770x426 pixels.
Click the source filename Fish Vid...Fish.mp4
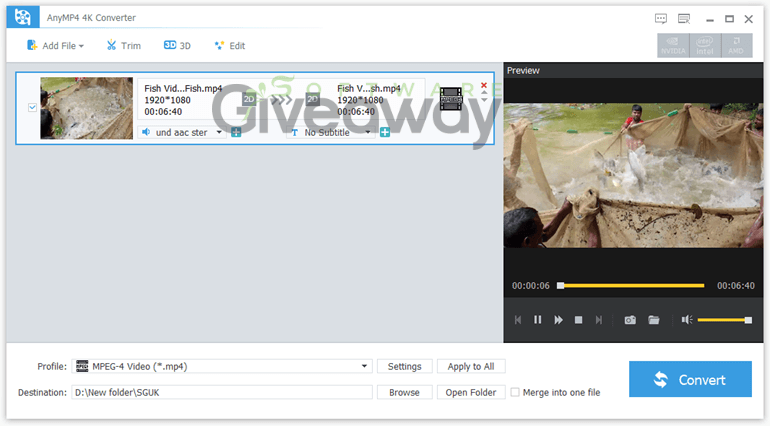pyautogui.click(x=183, y=88)
